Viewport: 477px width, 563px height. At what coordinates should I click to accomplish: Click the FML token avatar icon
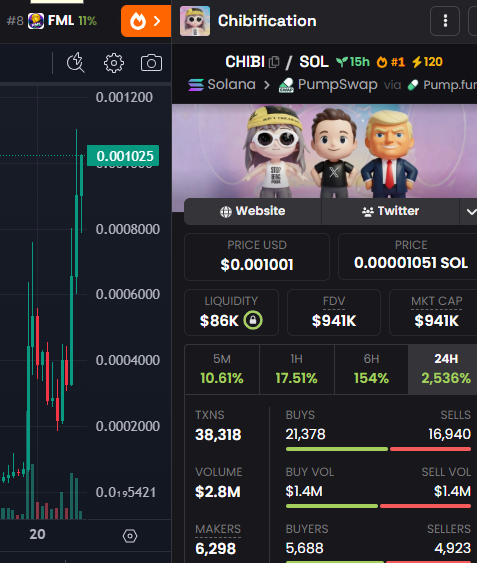pyautogui.click(x=36, y=21)
